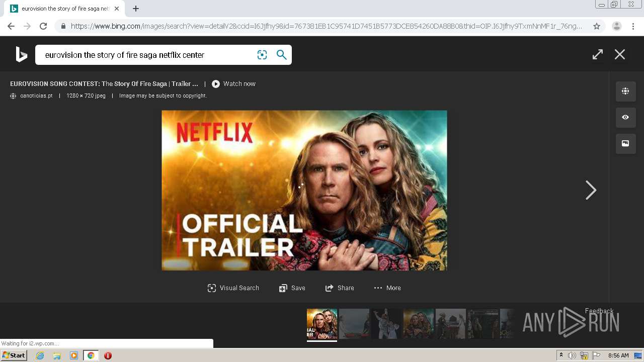Viewport: 644px width, 362px height.
Task: Close the image detail view with X
Action: [620, 54]
